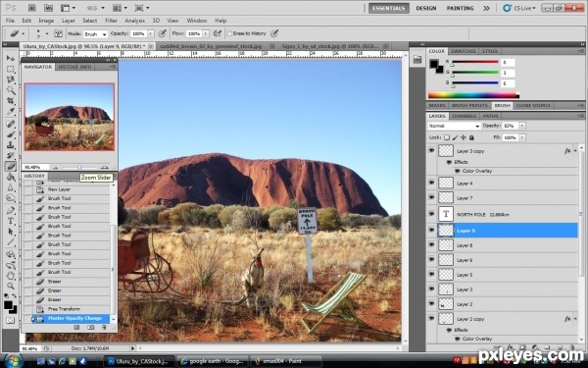588x368 pixels.
Task: Select the Brush tool in toolbox
Action: 10,134
